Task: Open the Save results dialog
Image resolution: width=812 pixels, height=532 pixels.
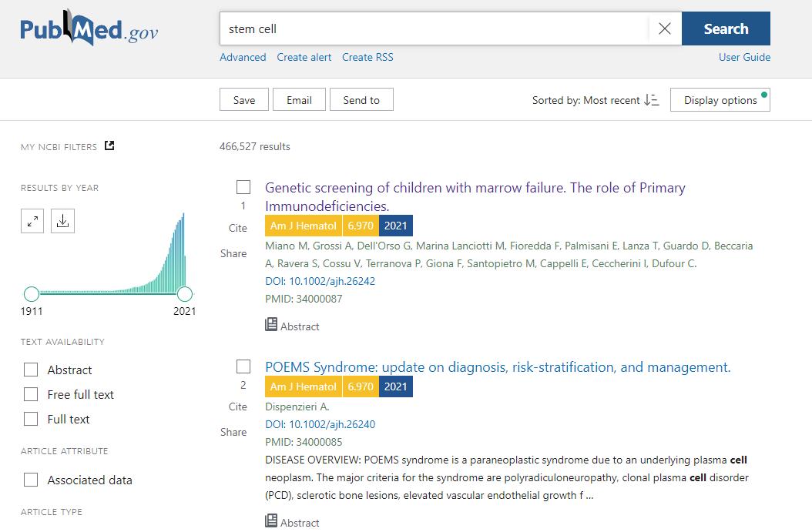Action: coord(244,100)
